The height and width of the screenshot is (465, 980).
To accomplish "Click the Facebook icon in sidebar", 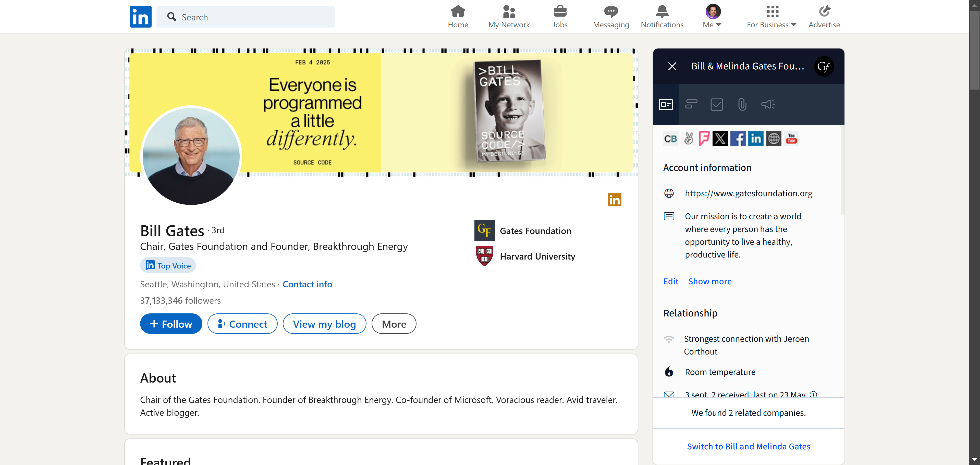I will pyautogui.click(x=738, y=139).
